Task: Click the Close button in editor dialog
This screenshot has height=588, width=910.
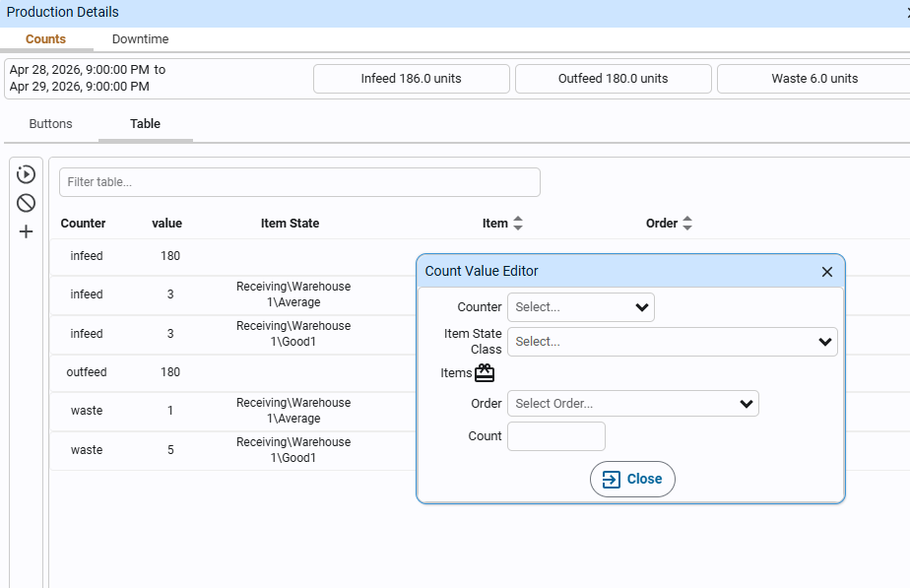Action: pos(632,479)
